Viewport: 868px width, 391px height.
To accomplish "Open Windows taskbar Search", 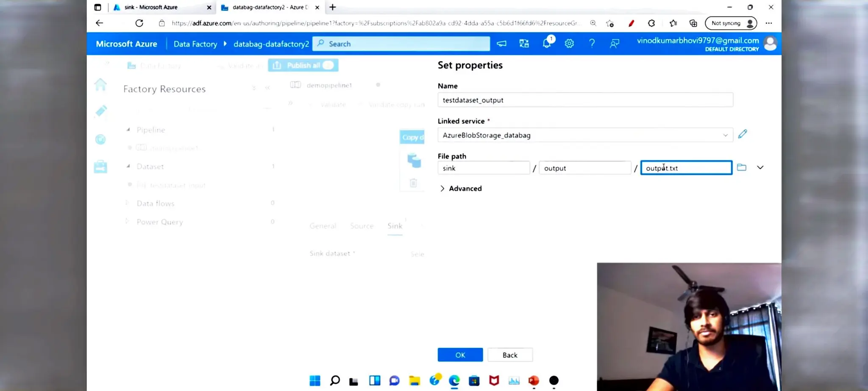I will pyautogui.click(x=335, y=380).
